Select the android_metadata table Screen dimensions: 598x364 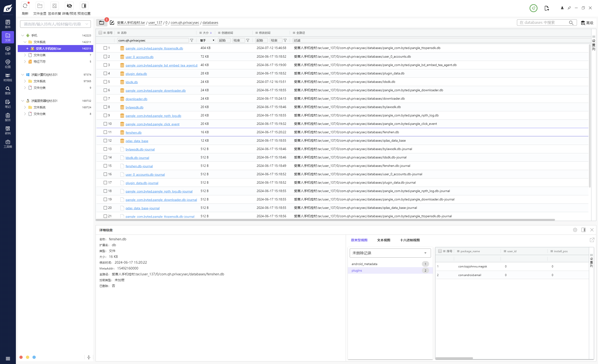click(390, 264)
